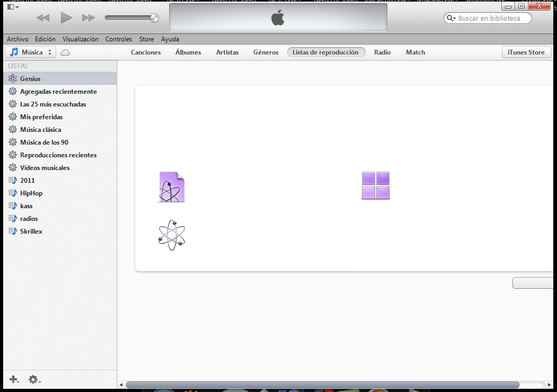Click the blue music note icon on Música selector
Viewport: 557px width, 392px height.
pos(14,52)
